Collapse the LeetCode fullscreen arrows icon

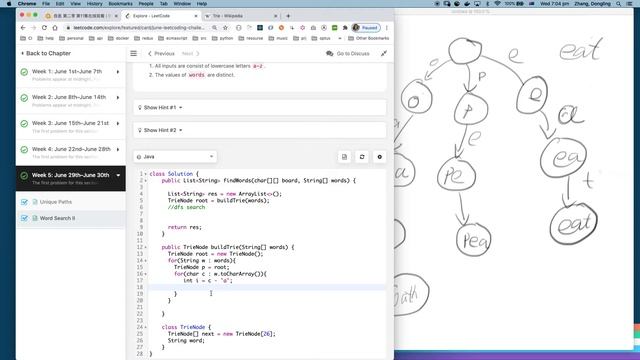point(384,53)
